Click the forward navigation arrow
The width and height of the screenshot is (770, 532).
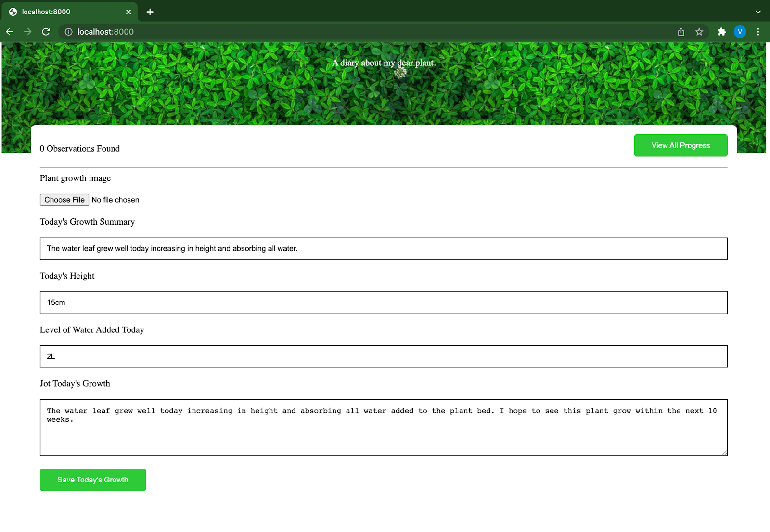click(x=27, y=31)
